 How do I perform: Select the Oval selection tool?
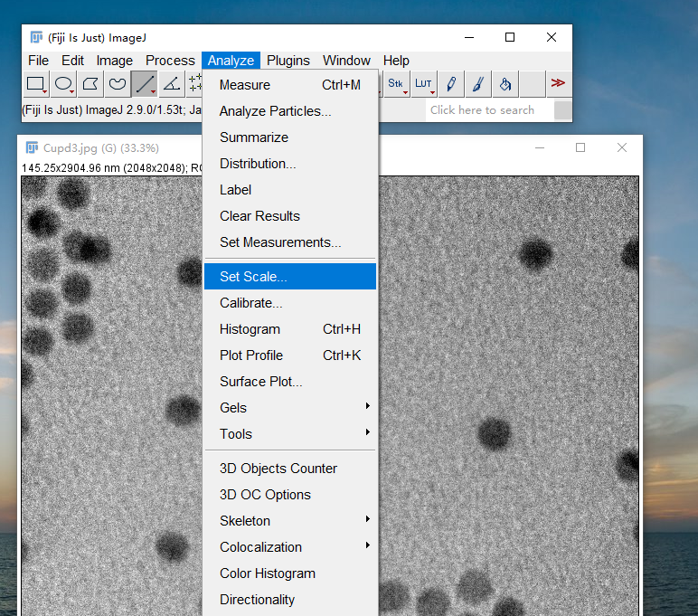(x=63, y=84)
